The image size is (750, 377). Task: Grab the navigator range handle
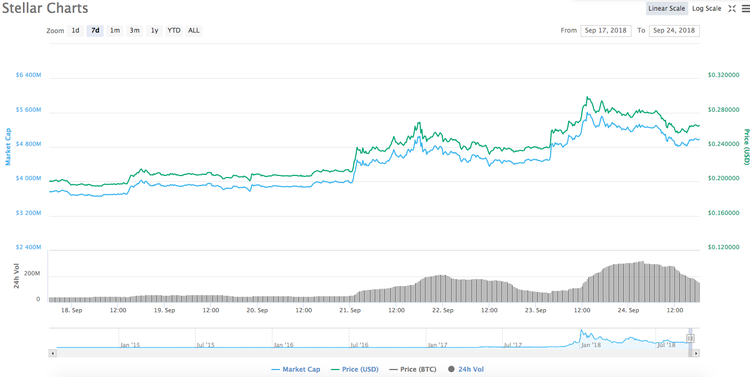tap(690, 338)
